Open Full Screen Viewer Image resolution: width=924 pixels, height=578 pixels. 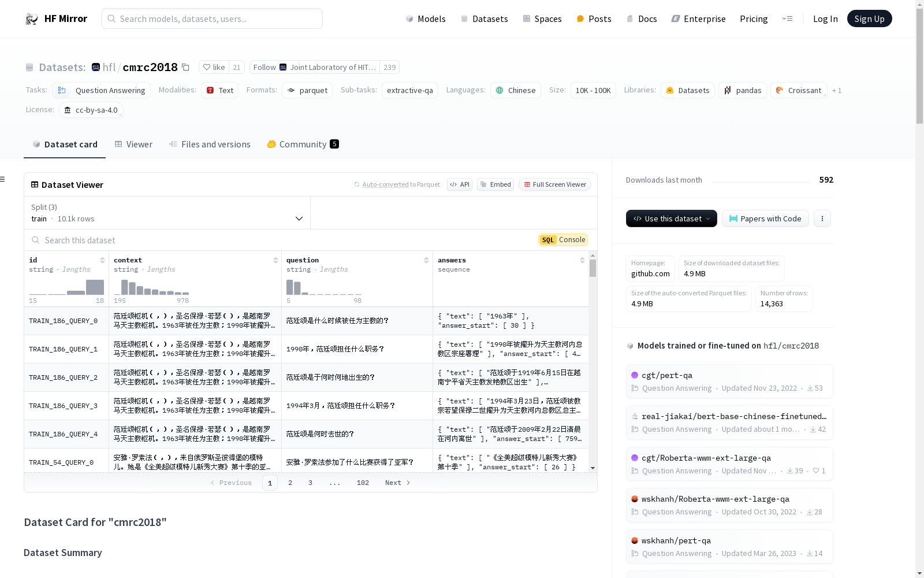pyautogui.click(x=555, y=184)
